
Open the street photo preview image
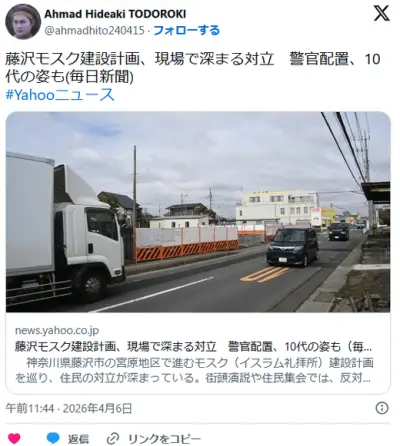pos(198,212)
